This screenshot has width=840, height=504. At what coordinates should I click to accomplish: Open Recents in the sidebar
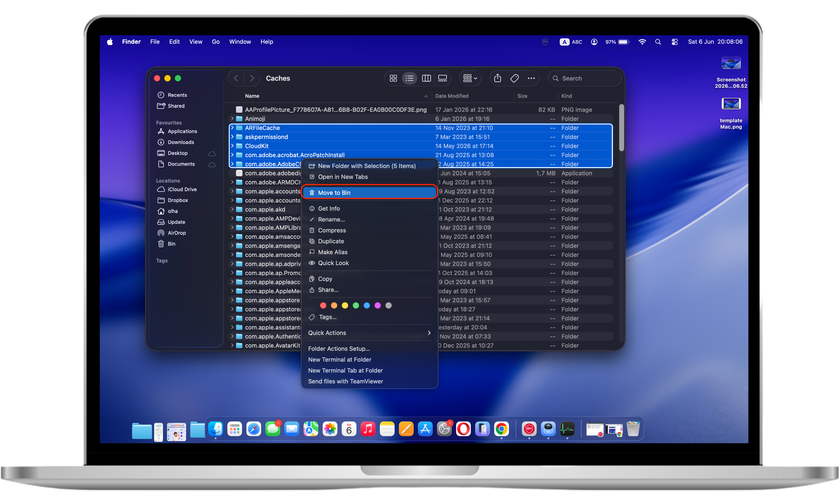(x=177, y=95)
